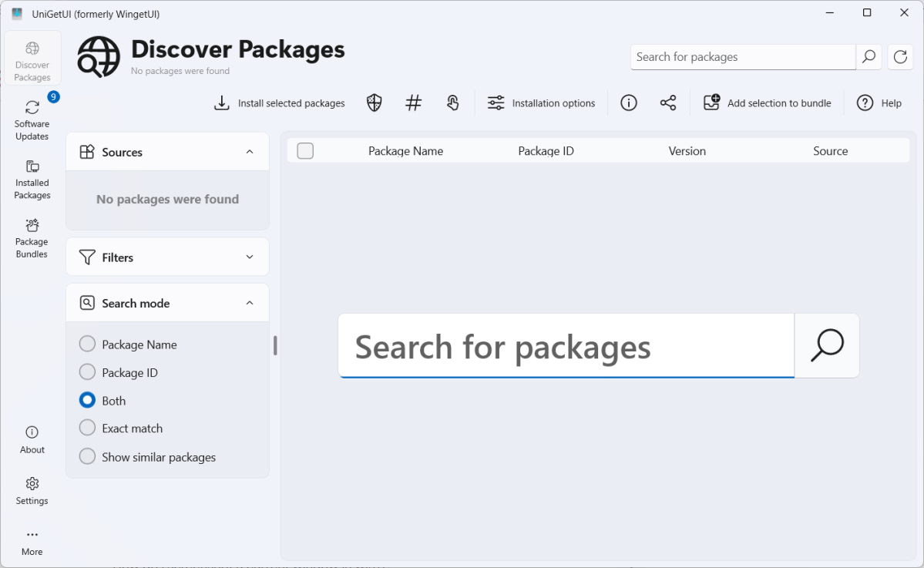The width and height of the screenshot is (924, 568).
Task: Go to Installed Packages page
Action: (32, 179)
